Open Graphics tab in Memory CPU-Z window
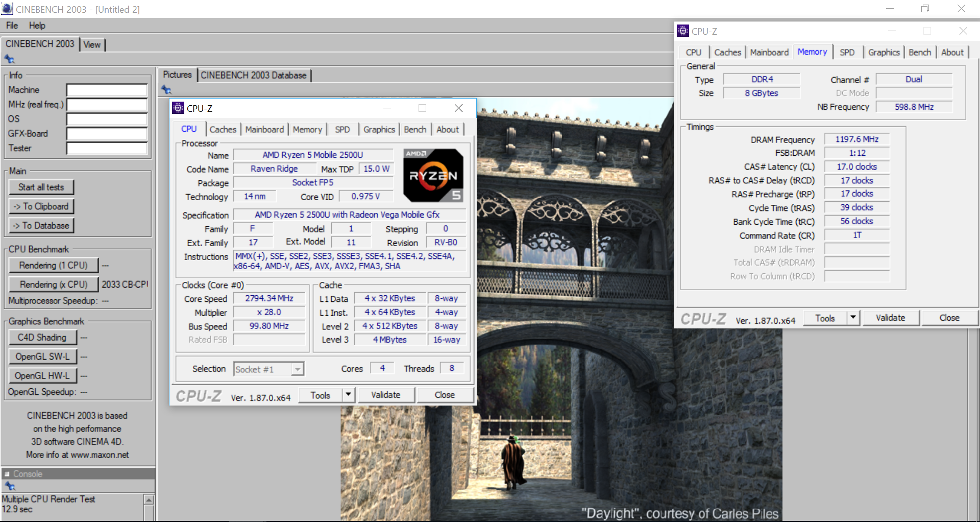This screenshot has width=980, height=522. pos(884,52)
